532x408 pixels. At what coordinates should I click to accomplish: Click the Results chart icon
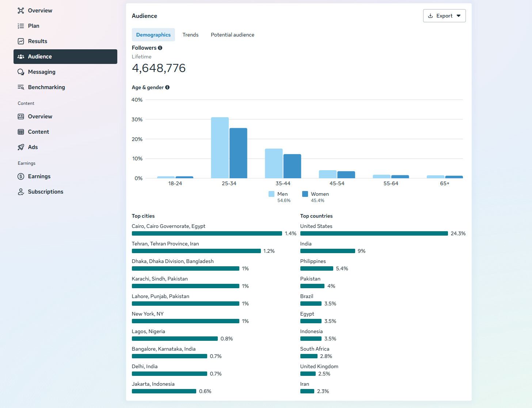click(x=21, y=41)
